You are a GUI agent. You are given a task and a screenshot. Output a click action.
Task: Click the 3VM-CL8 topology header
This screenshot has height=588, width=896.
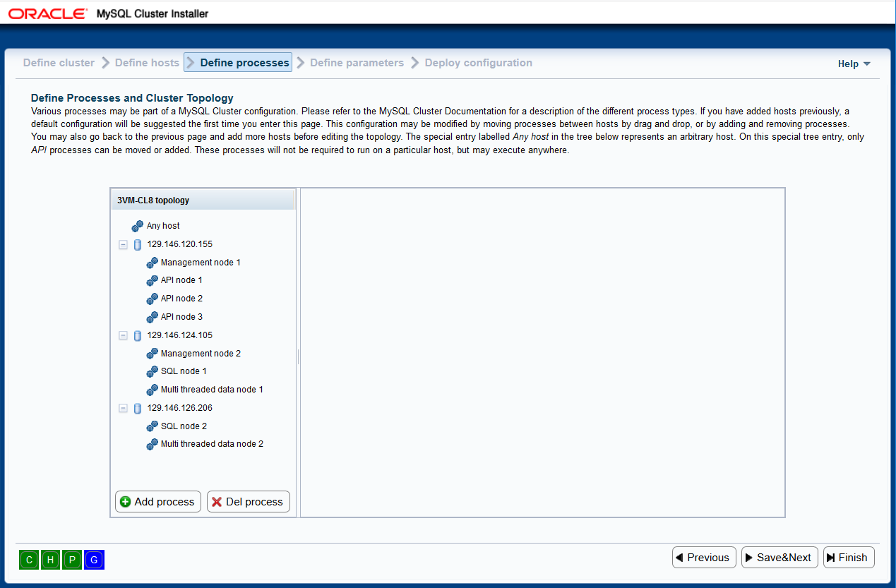(x=203, y=200)
